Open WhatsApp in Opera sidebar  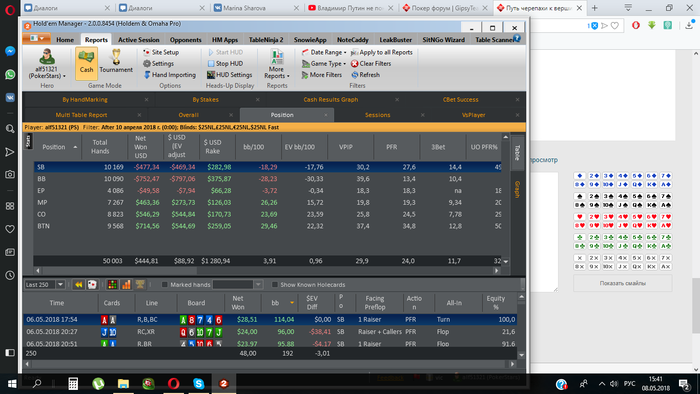coord(10,74)
